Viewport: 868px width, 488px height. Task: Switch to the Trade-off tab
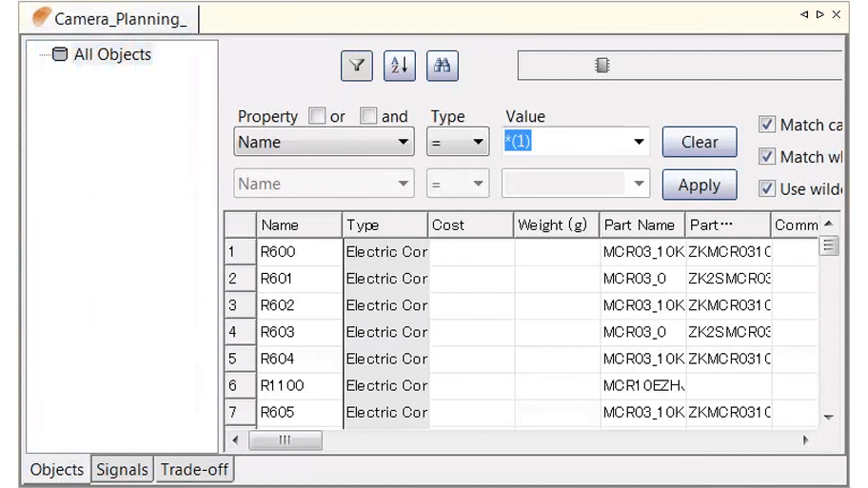pos(194,470)
